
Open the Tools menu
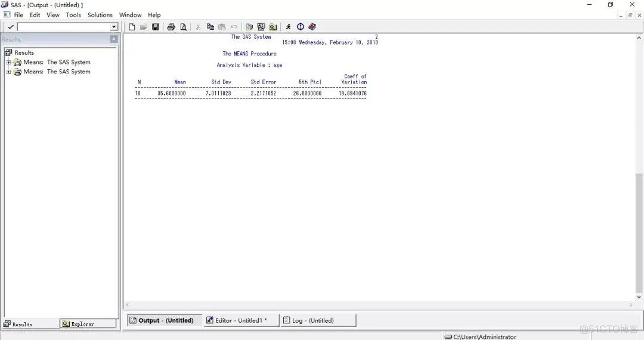click(x=73, y=15)
